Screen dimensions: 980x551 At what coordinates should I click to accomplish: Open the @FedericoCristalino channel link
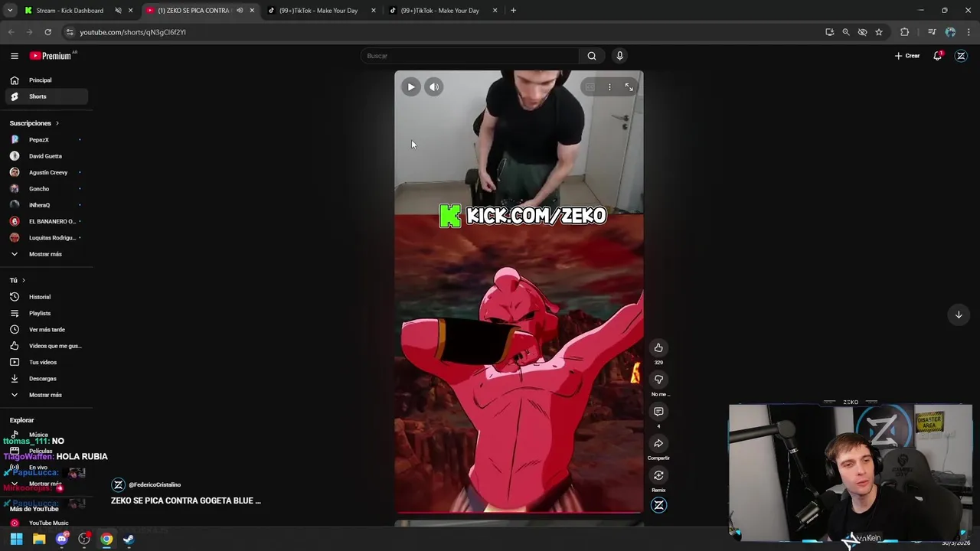[x=155, y=485]
